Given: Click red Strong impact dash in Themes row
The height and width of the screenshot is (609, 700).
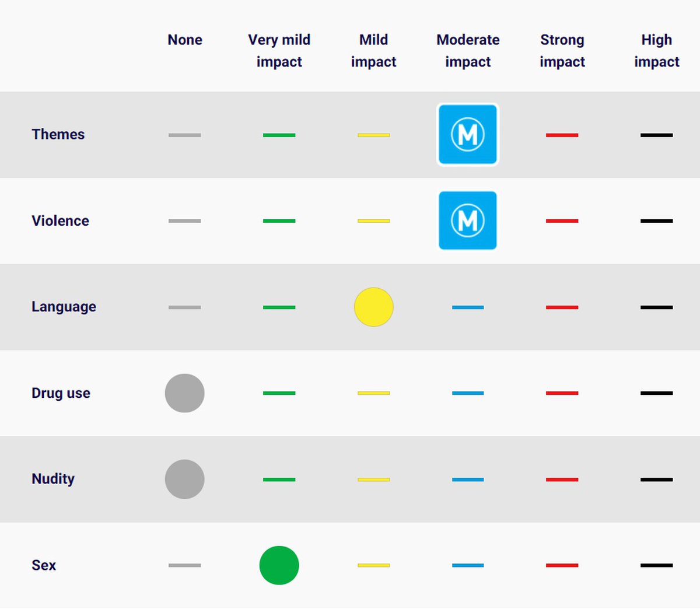Looking at the screenshot, I should [562, 135].
